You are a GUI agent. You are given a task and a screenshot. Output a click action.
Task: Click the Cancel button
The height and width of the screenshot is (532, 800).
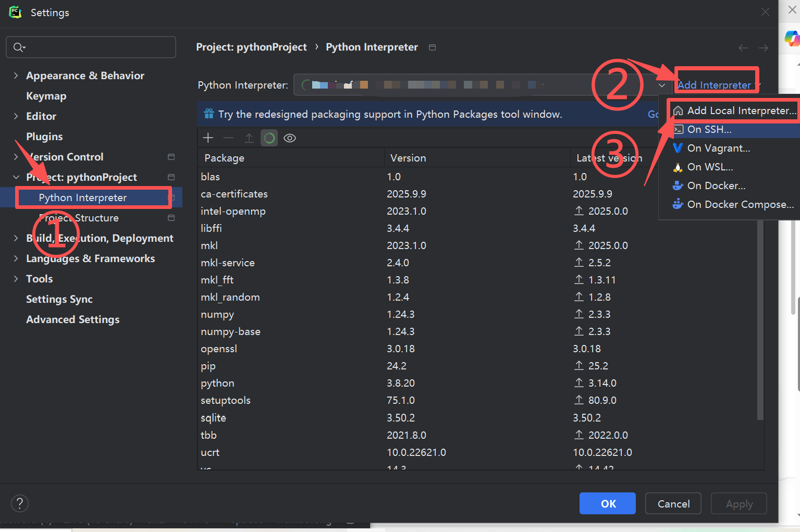click(x=673, y=503)
